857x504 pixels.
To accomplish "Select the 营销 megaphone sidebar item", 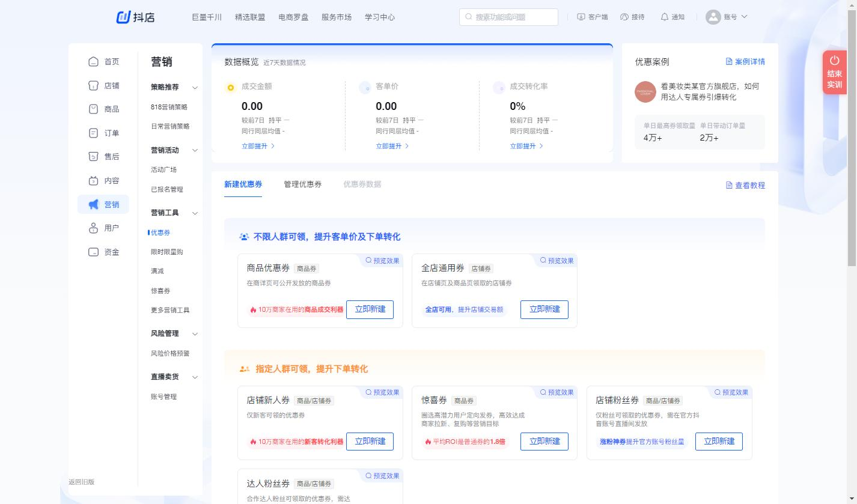I will pos(103,204).
